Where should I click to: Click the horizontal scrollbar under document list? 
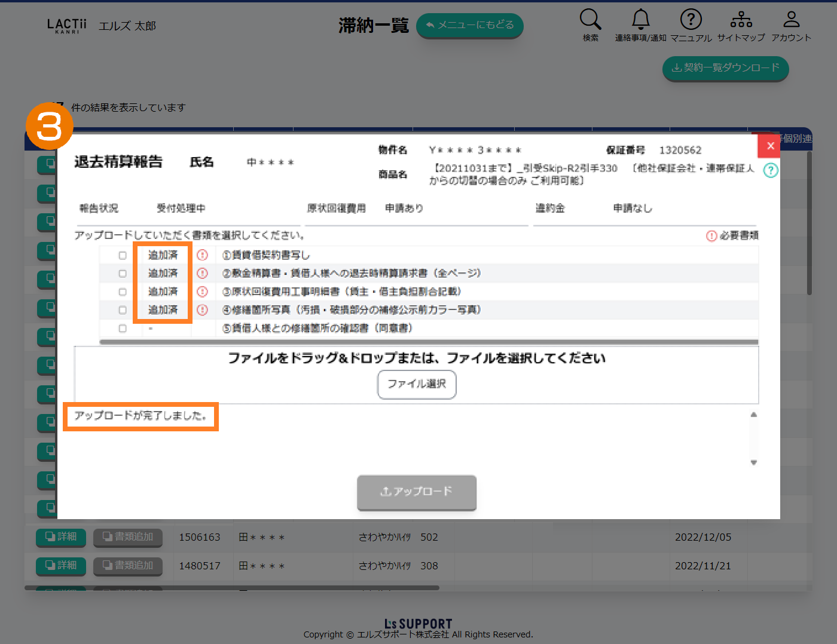429,342
